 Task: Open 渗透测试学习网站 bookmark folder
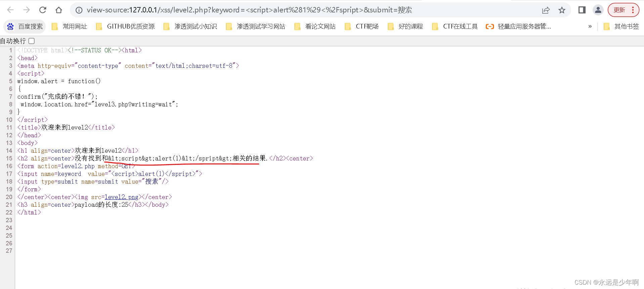point(256,27)
